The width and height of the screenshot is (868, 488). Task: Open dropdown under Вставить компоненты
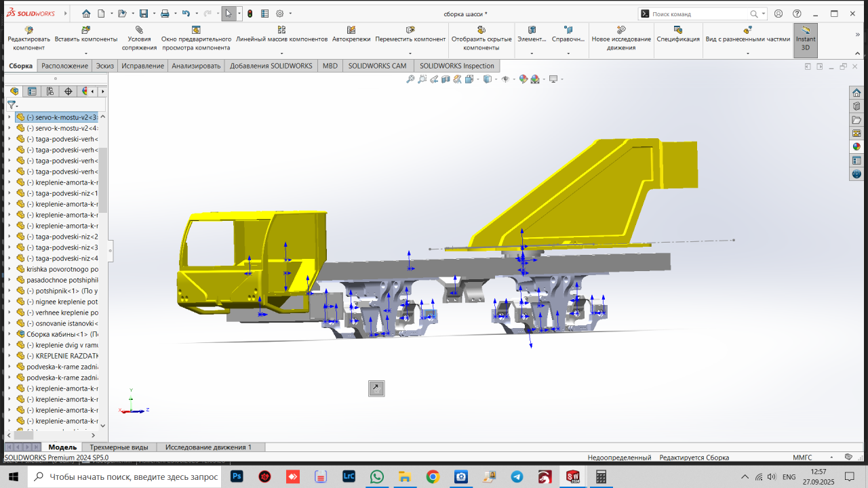(x=86, y=53)
